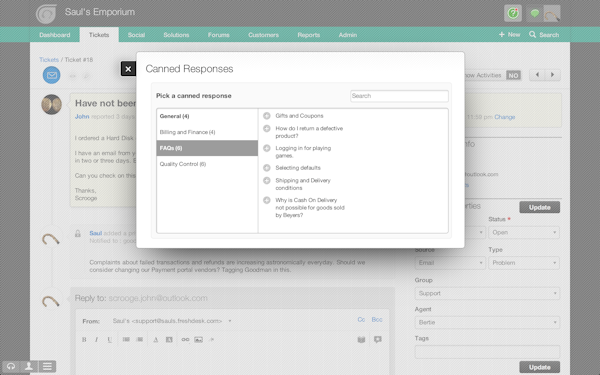Click Search in the navigation bar

(544, 35)
